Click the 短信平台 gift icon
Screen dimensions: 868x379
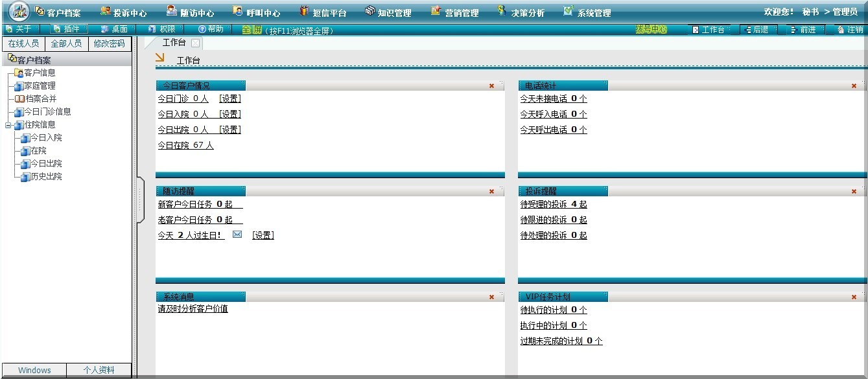(304, 11)
